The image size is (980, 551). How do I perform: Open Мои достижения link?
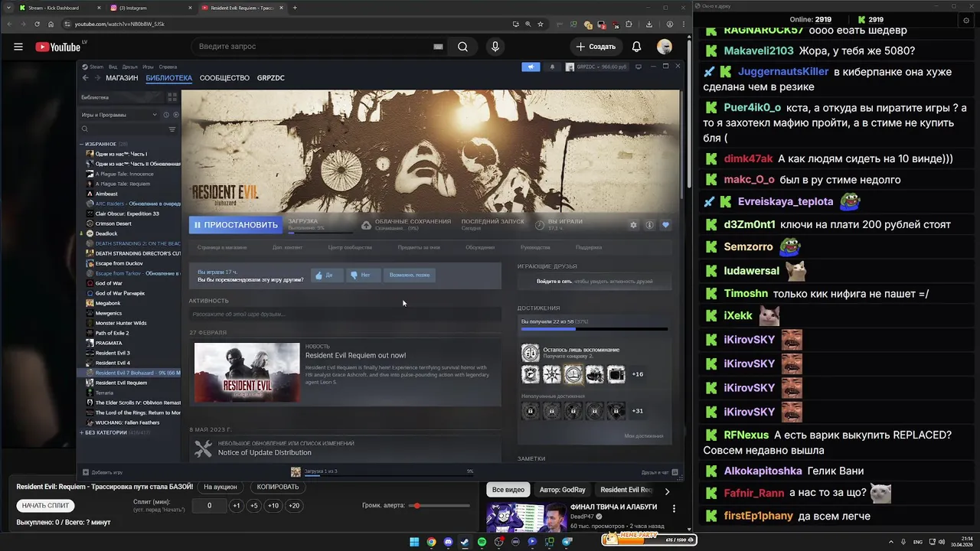coord(644,435)
